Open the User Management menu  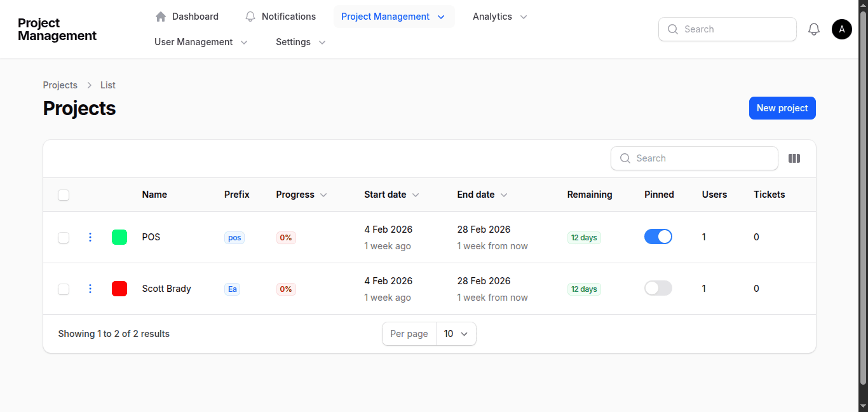(x=201, y=41)
